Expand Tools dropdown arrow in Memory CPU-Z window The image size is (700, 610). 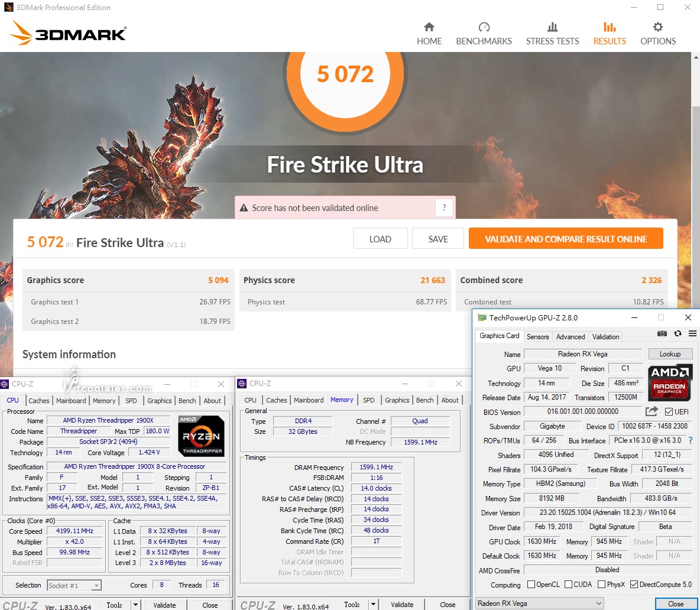tap(373, 604)
